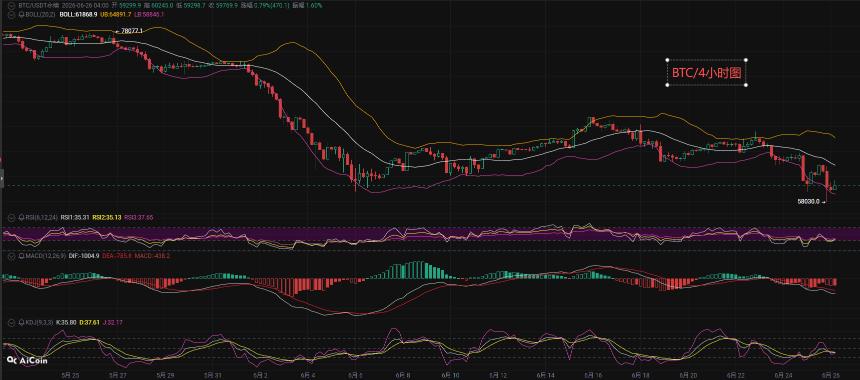The height and width of the screenshot is (380, 860).
Task: Click the 5月31 date label on time axis
Action: (214, 375)
